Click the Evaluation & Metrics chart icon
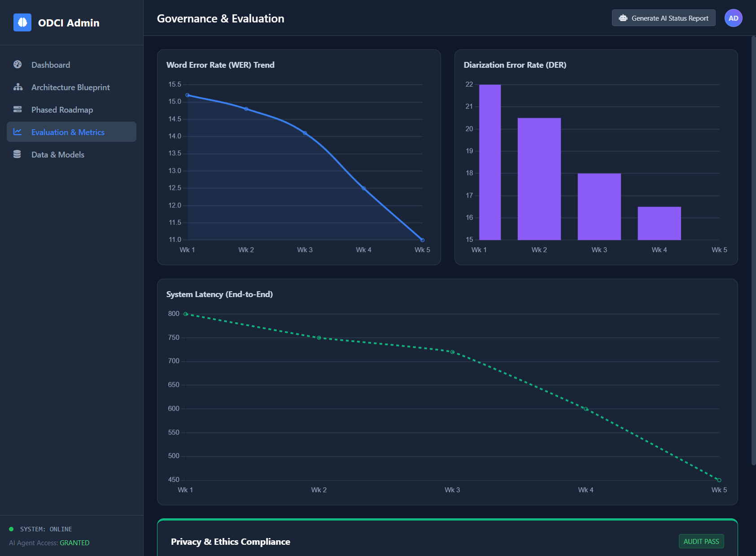The image size is (756, 556). click(17, 131)
